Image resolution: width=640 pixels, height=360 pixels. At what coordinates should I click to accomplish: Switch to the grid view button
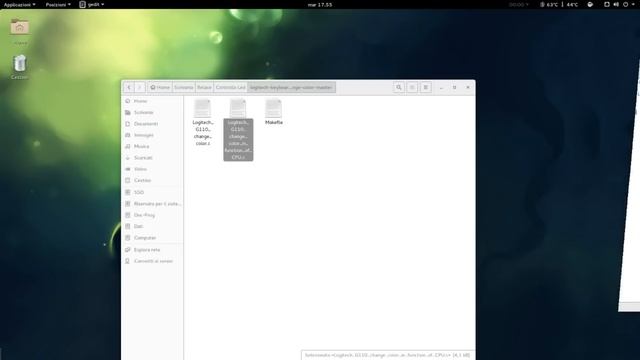(412, 87)
